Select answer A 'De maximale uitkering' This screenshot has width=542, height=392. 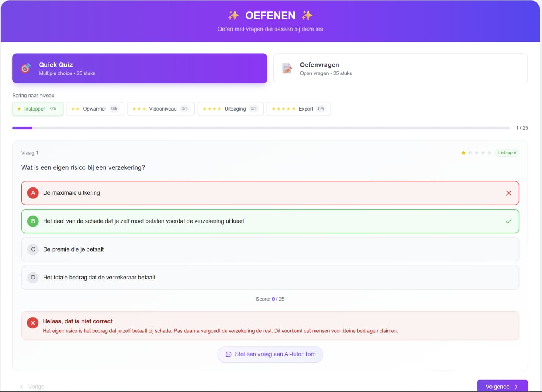270,193
